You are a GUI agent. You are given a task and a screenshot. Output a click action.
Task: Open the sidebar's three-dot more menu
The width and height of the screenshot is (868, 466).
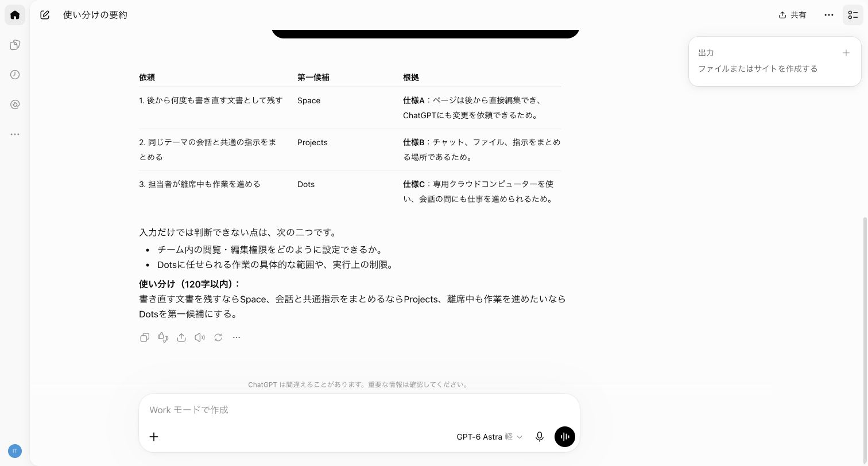click(15, 134)
